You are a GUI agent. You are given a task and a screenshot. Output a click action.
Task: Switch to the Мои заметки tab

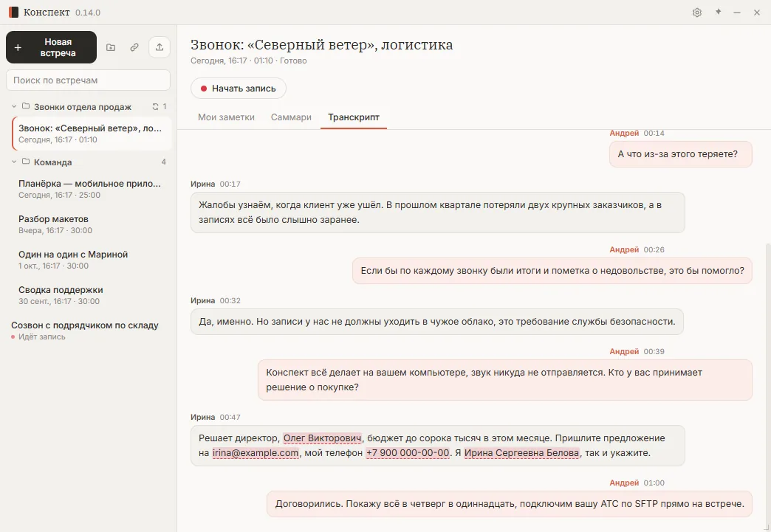226,117
